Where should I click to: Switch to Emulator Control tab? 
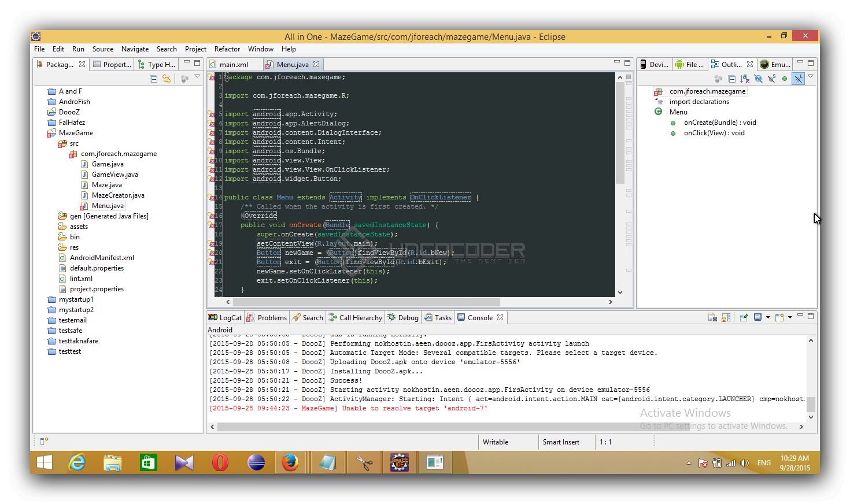pyautogui.click(x=775, y=64)
